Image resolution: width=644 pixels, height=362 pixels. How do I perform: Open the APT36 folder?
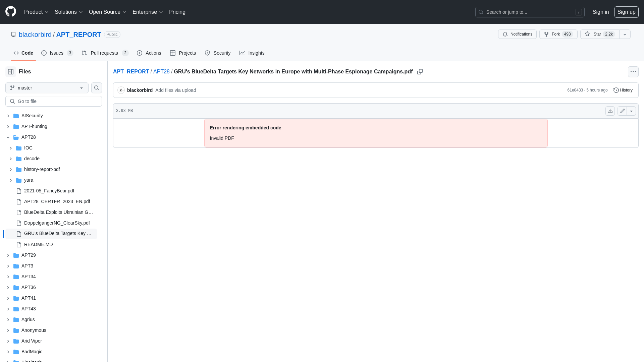tap(29, 287)
